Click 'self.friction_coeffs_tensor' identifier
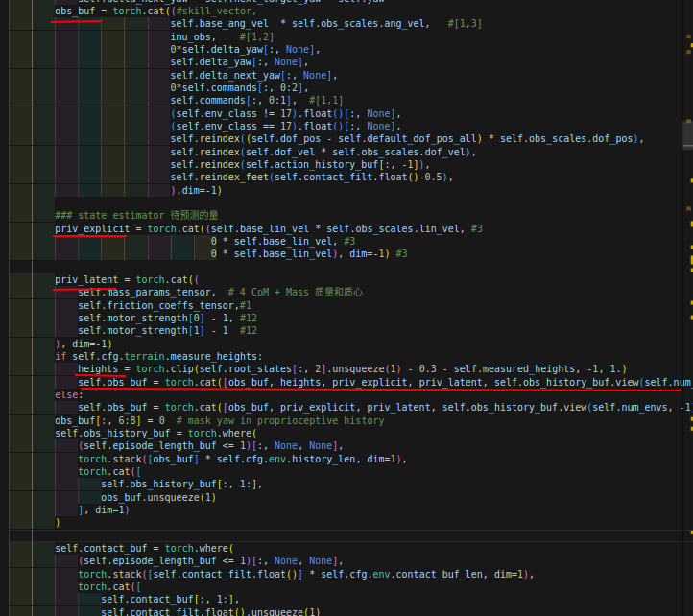 [x=156, y=306]
